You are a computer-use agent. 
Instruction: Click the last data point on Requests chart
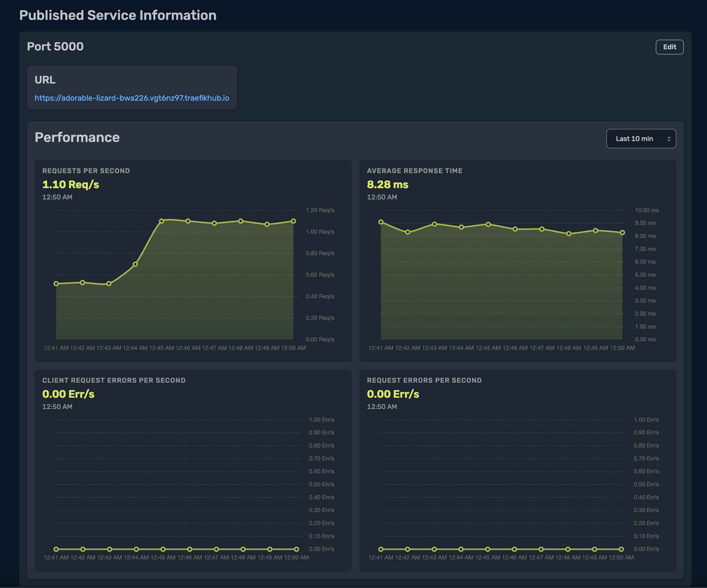[293, 221]
